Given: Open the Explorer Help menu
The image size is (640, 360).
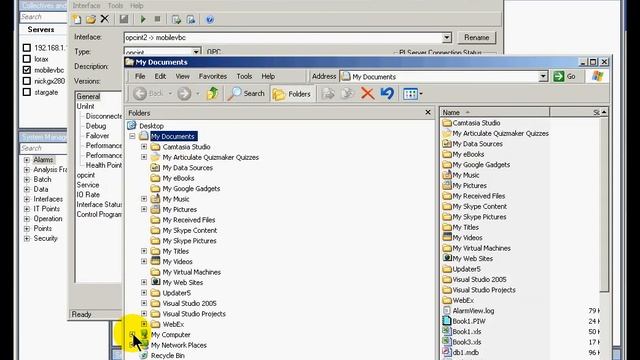Looking at the screenshot, I should (268, 76).
